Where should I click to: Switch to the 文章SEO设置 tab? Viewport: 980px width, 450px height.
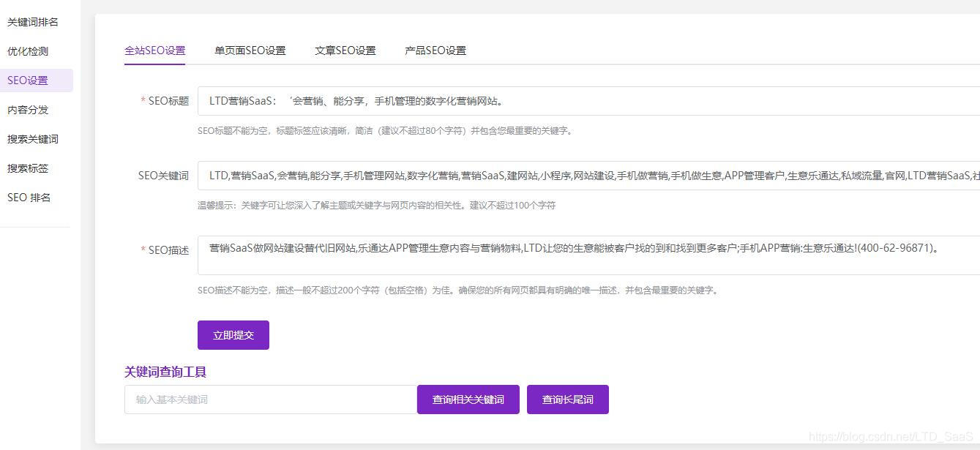pyautogui.click(x=345, y=50)
